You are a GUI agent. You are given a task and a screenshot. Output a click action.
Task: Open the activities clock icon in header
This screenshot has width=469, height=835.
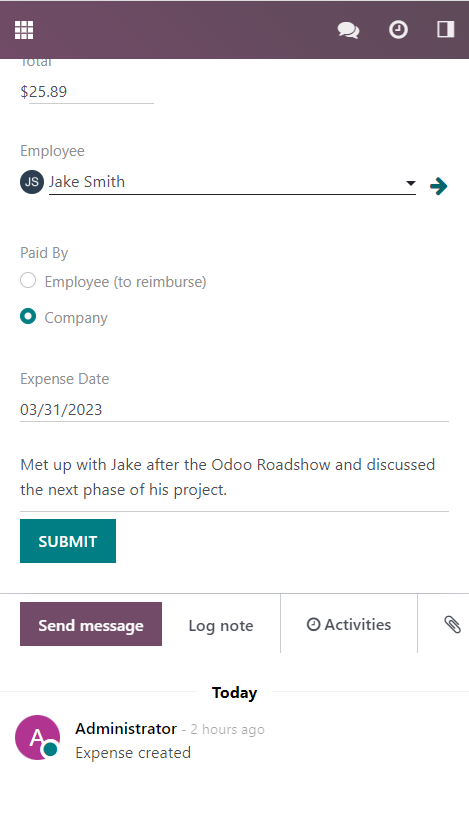point(398,30)
